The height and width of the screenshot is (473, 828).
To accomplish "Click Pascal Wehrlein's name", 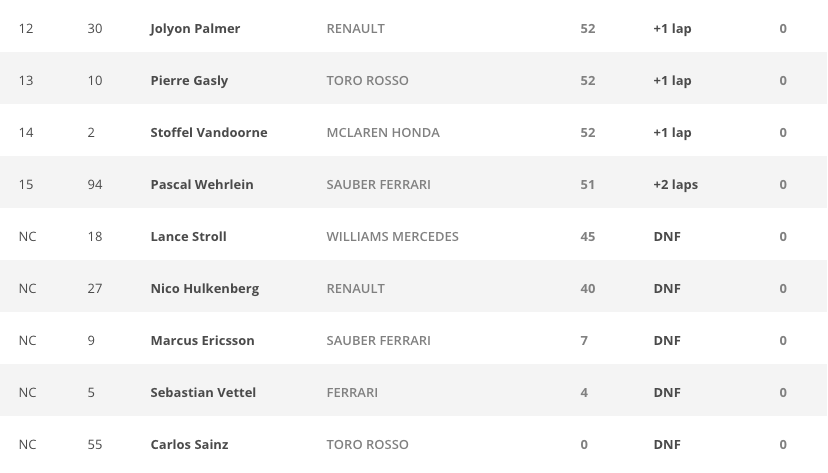I will click(201, 185).
